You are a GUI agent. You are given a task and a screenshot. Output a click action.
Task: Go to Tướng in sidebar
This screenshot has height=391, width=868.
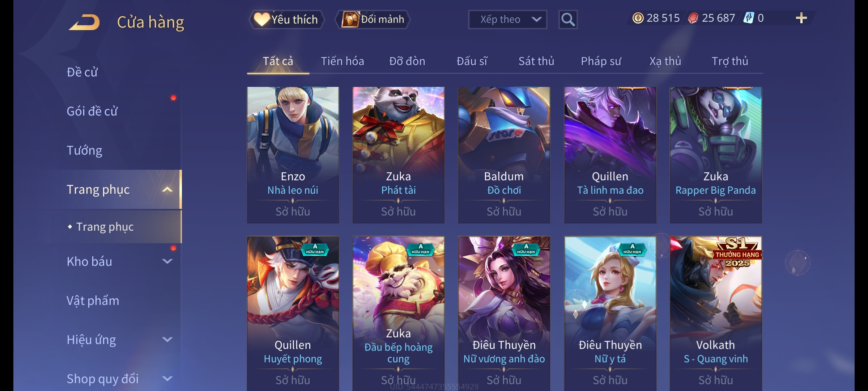coord(84,150)
